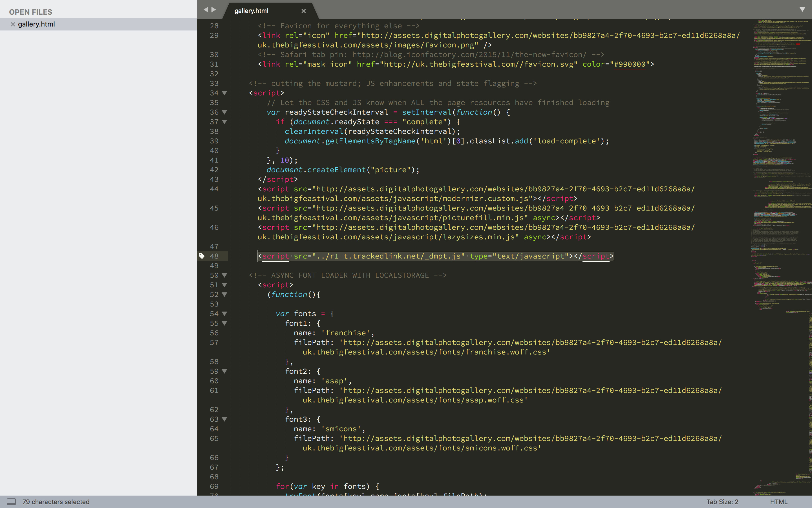Collapse the function block at line 52
This screenshot has height=508, width=812.
224,295
